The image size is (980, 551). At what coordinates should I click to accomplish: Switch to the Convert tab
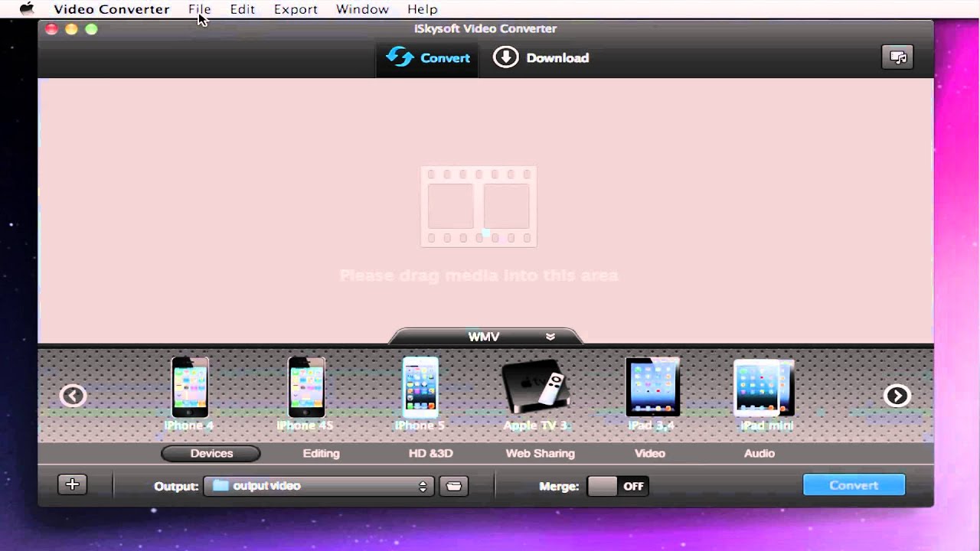(427, 58)
